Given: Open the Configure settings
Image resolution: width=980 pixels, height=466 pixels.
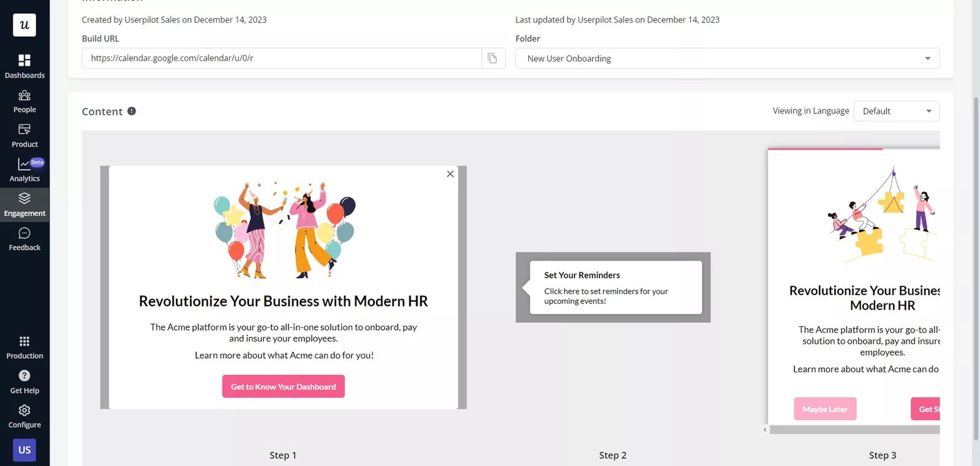Looking at the screenshot, I should click(x=24, y=416).
